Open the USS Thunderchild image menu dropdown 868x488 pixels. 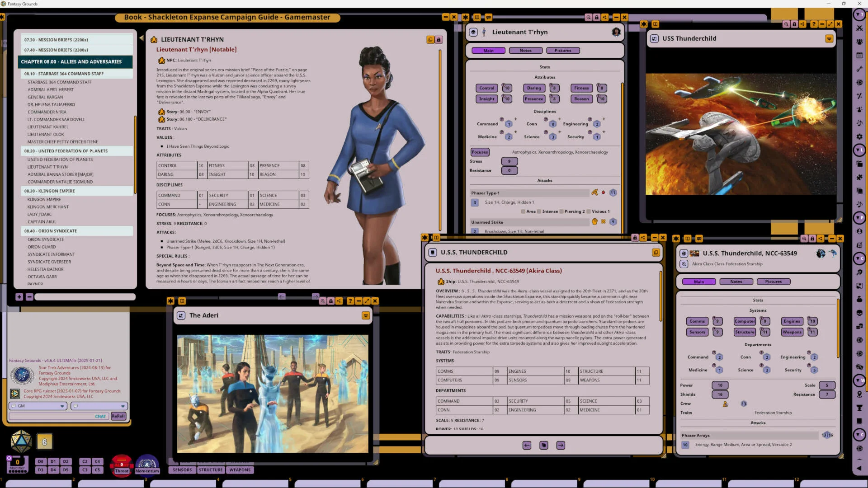(829, 39)
